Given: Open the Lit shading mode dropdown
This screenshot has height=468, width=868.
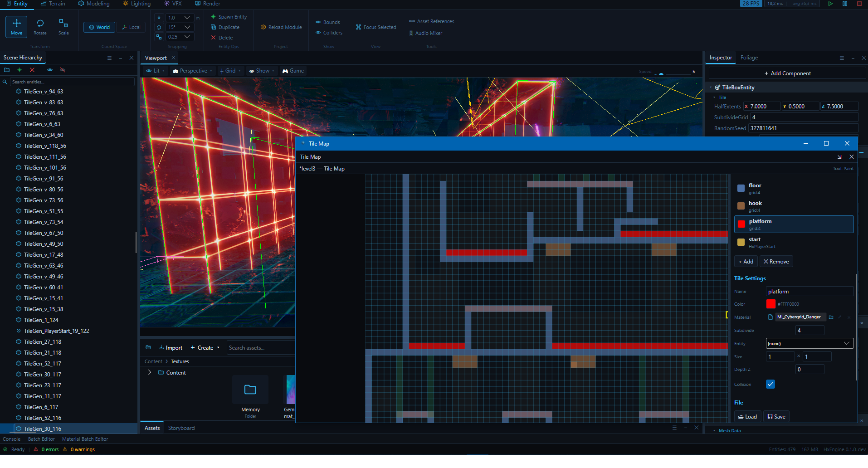Looking at the screenshot, I should point(155,71).
